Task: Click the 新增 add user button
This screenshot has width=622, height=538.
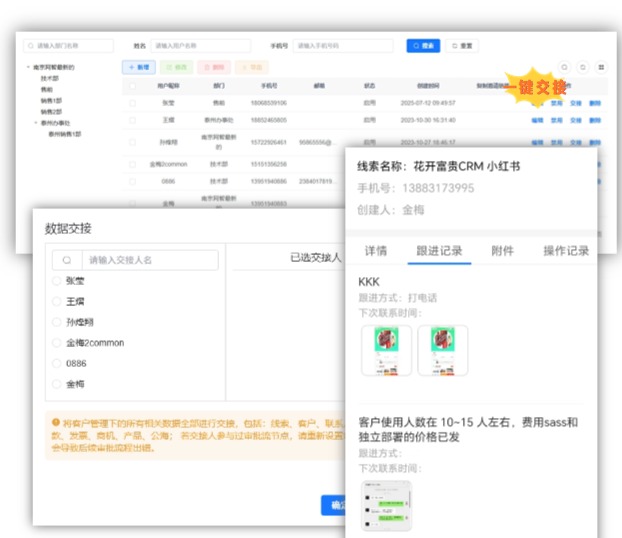Action: 138,67
